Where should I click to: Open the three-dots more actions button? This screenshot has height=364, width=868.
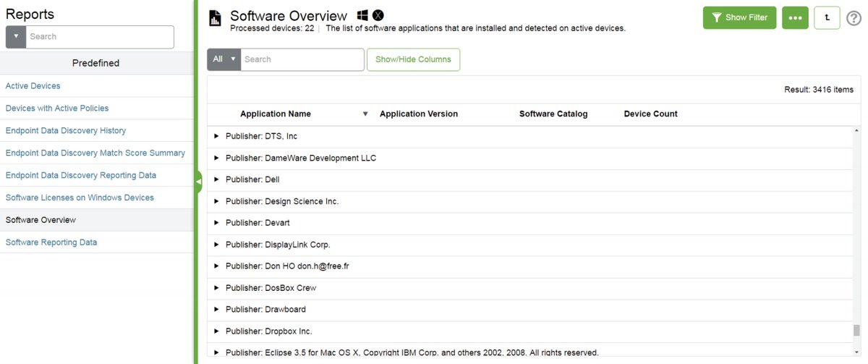795,18
